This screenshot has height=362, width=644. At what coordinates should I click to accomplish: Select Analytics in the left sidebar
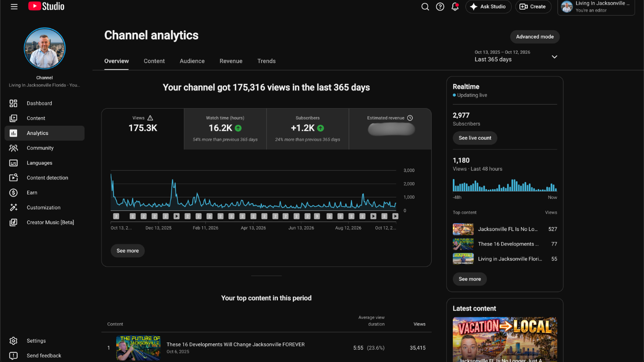44,133
